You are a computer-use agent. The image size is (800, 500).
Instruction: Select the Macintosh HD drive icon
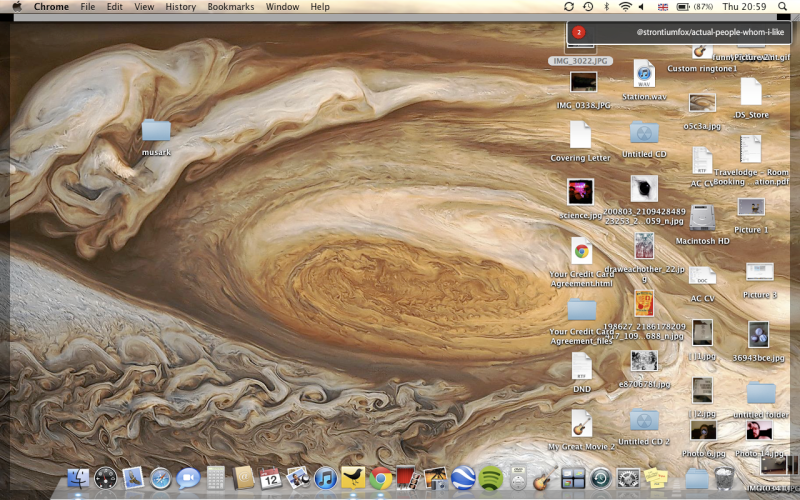[702, 217]
